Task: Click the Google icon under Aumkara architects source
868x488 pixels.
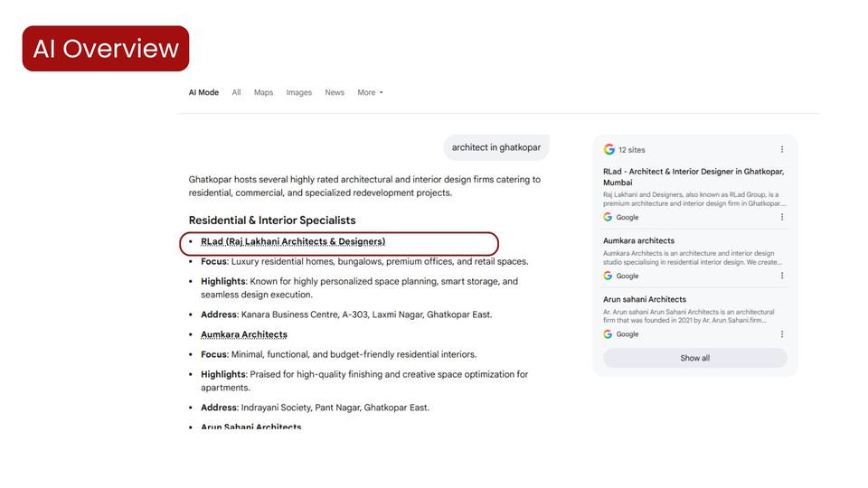Action: tap(608, 276)
